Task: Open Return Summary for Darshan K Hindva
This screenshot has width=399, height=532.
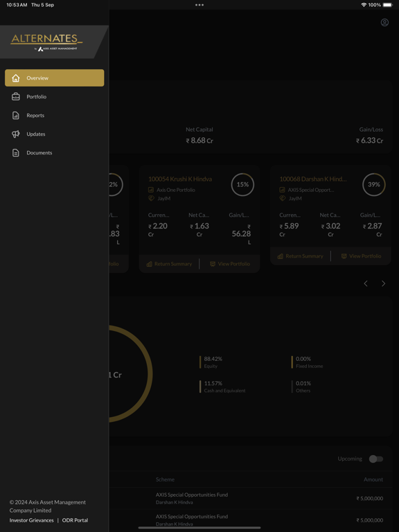Action: (300, 256)
